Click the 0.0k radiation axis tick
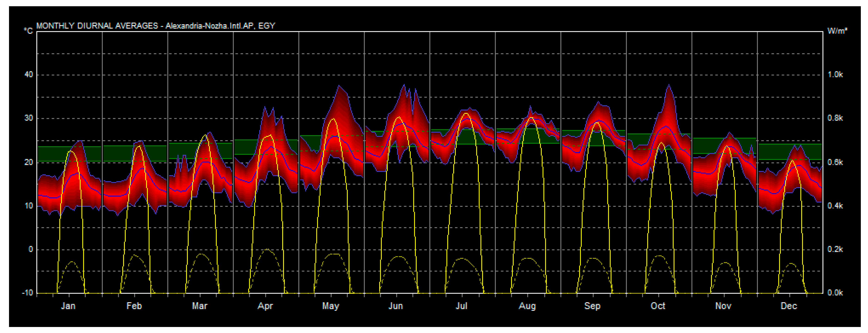 (x=835, y=293)
